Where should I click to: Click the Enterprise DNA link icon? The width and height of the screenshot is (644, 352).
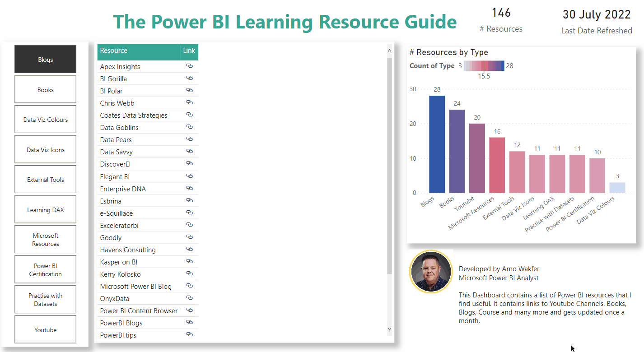coord(189,189)
